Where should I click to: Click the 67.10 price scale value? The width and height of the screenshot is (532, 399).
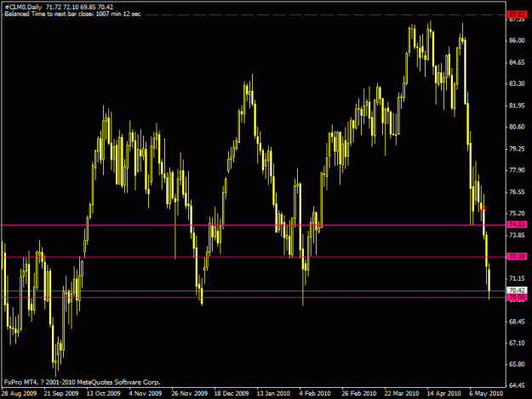(x=517, y=343)
